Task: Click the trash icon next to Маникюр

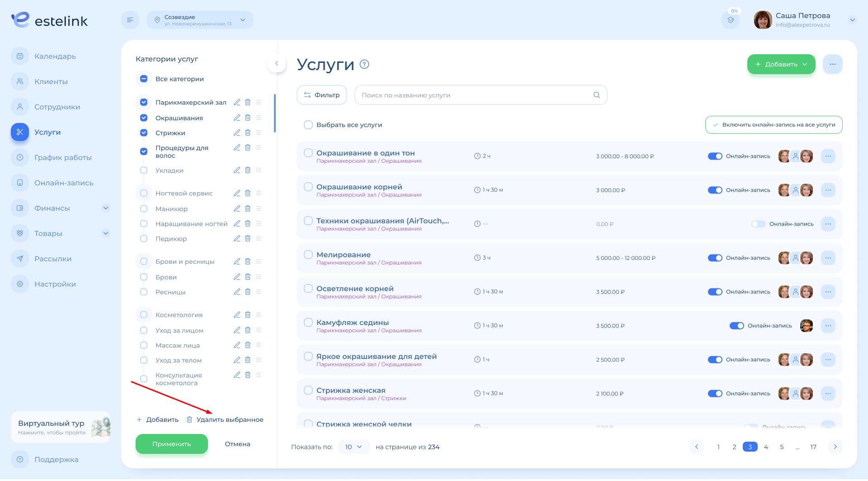Action: click(x=248, y=208)
